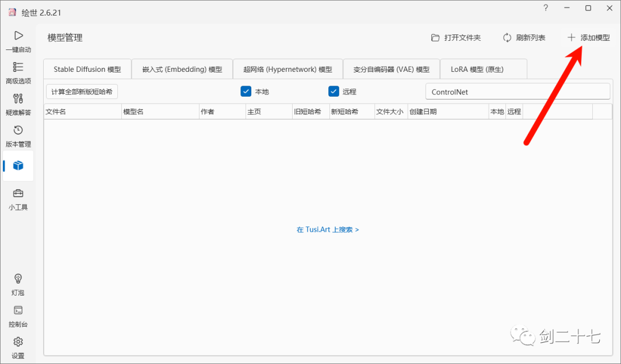The width and height of the screenshot is (621, 364).
Task: Enable the 本地 local filter checkbox
Action: point(245,91)
